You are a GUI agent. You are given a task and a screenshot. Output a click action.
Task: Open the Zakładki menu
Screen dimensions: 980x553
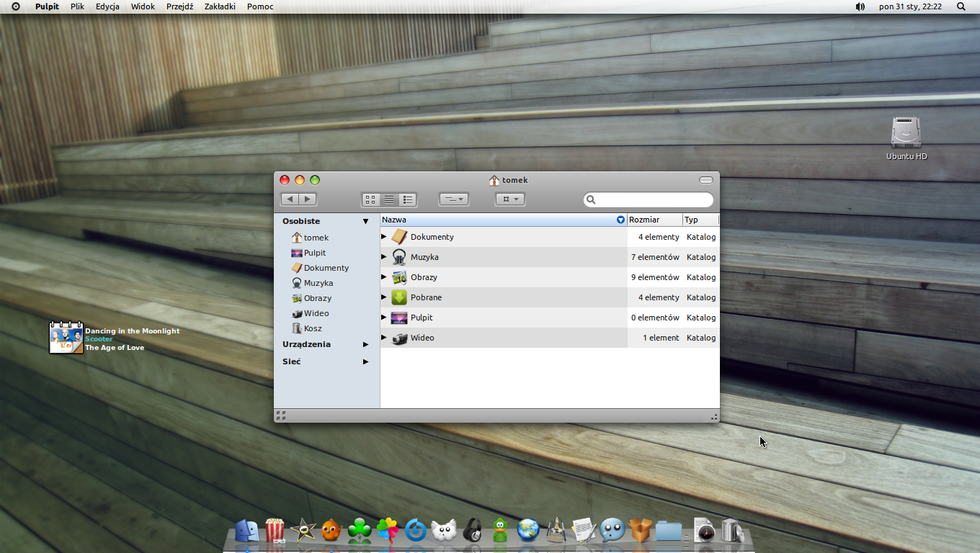coord(220,6)
